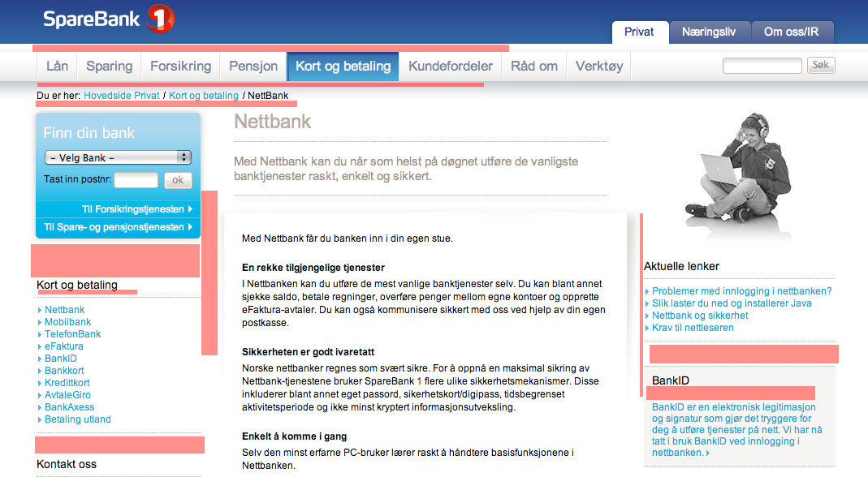Open the Kundefordeler menu
Image resolution: width=868 pixels, height=477 pixels.
(x=450, y=67)
